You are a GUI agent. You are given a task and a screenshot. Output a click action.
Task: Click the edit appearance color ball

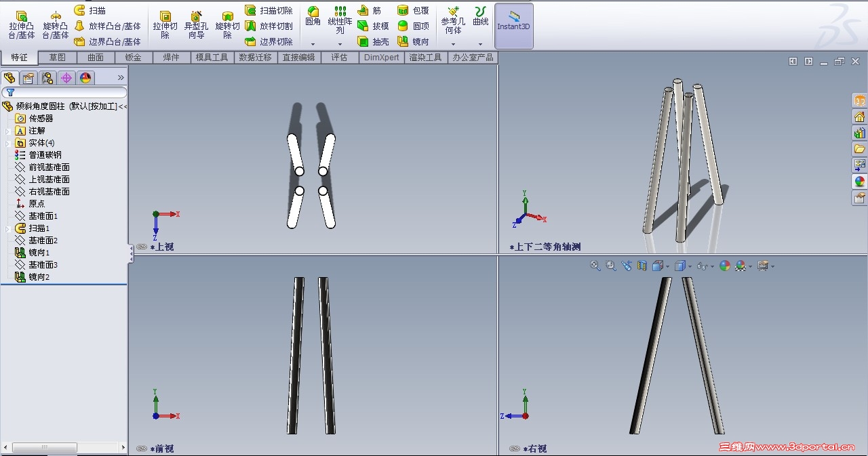[x=725, y=266]
